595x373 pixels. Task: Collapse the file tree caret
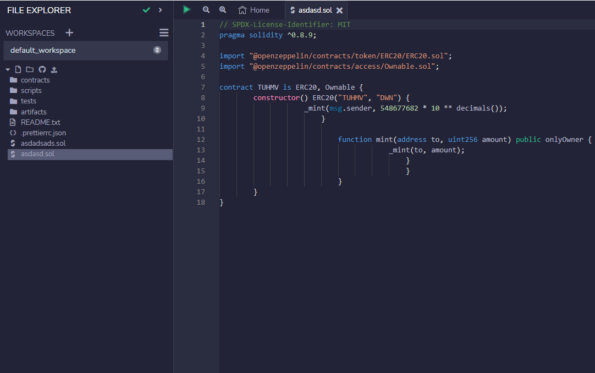(x=8, y=69)
